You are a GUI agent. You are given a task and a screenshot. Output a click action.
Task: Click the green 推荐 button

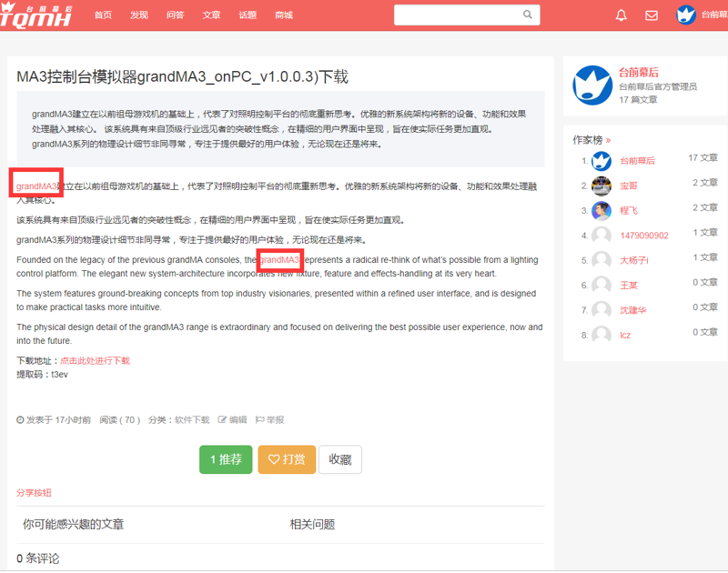[x=226, y=459]
